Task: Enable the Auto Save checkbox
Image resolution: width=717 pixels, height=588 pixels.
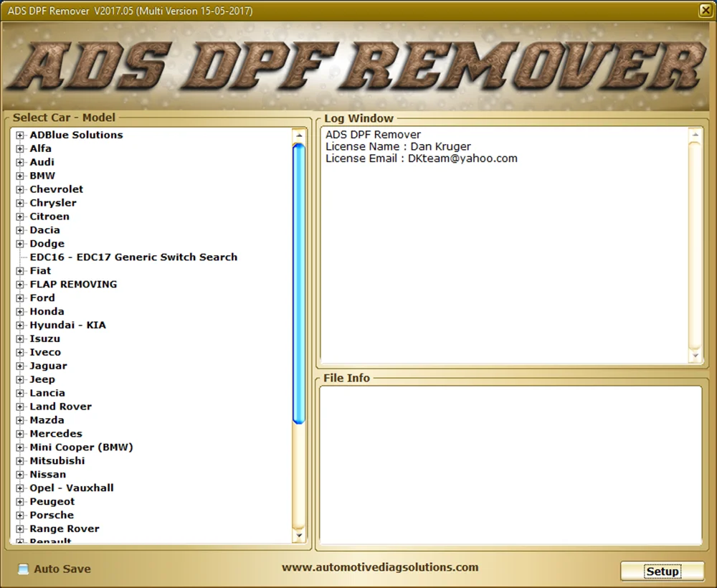Action: coord(23,569)
